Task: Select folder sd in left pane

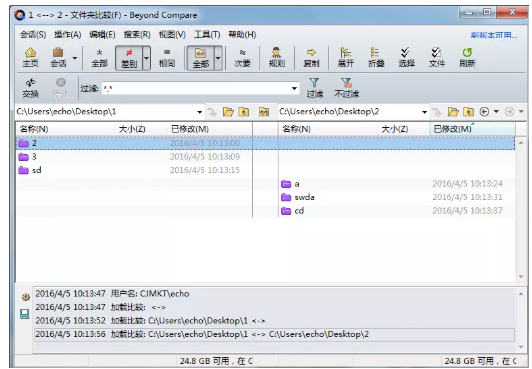Action: [x=134, y=170]
